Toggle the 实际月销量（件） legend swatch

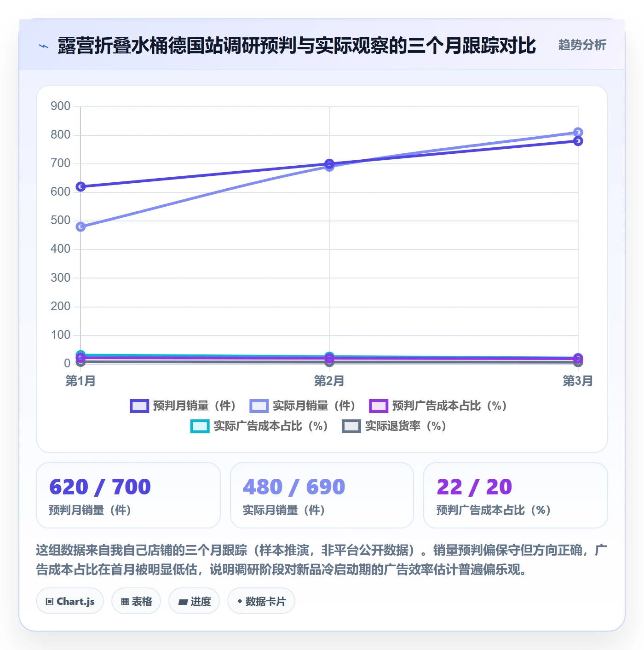(259, 406)
